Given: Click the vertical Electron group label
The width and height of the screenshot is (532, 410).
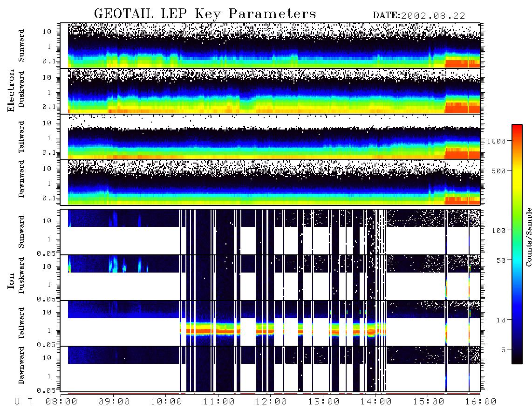Looking at the screenshot, I should [x=11, y=90].
